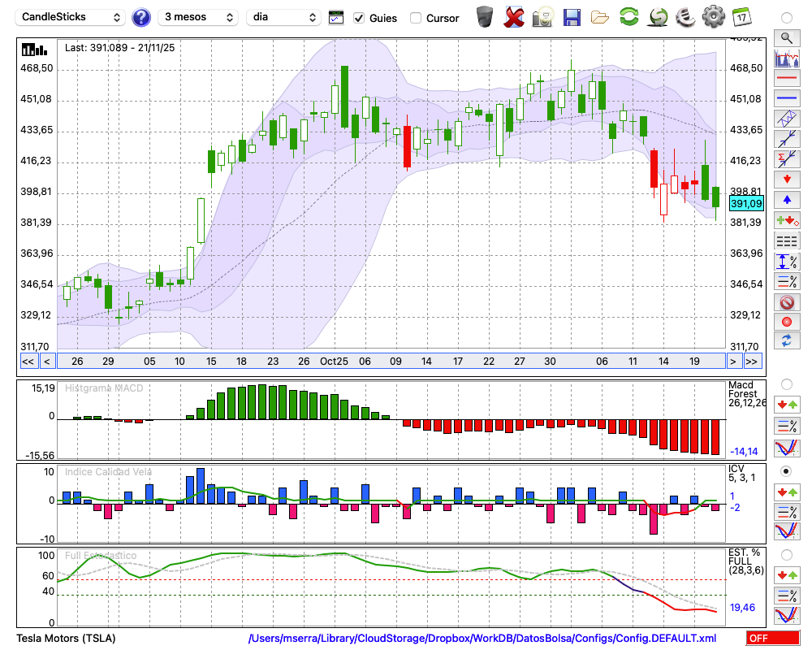812x650 pixels.
Task: Click red-green arrows button in MACD panel
Action: coord(787,405)
